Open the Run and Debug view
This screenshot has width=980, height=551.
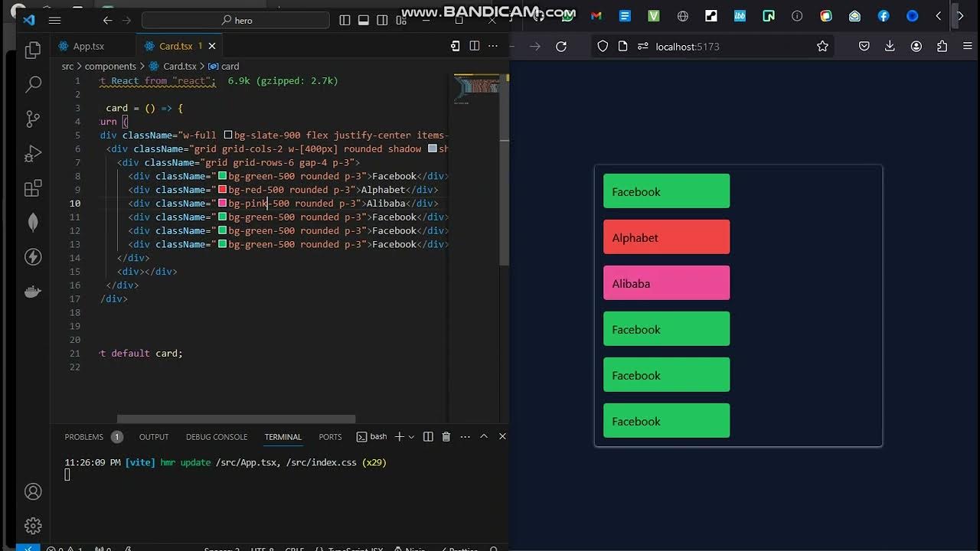[33, 153]
